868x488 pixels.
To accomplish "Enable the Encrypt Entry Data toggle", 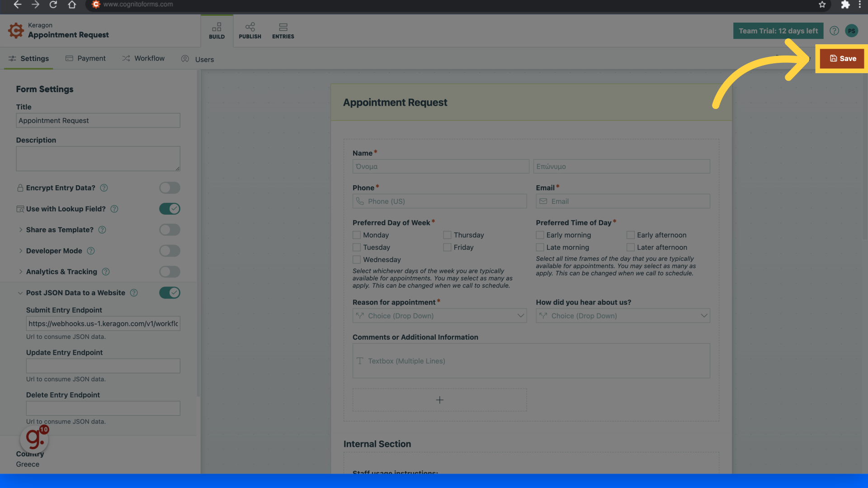I will [170, 188].
